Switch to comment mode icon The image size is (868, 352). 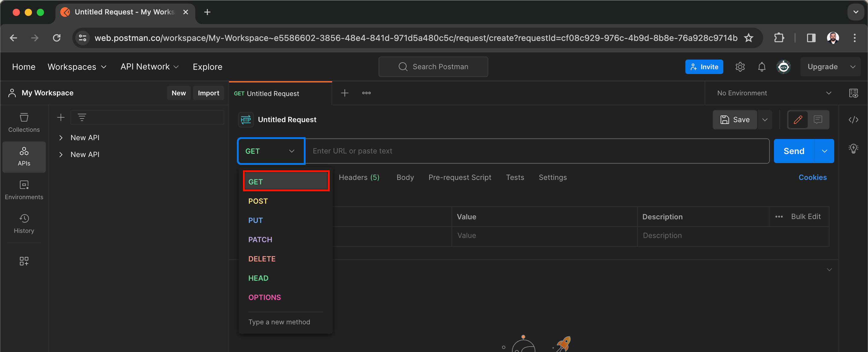[818, 119]
